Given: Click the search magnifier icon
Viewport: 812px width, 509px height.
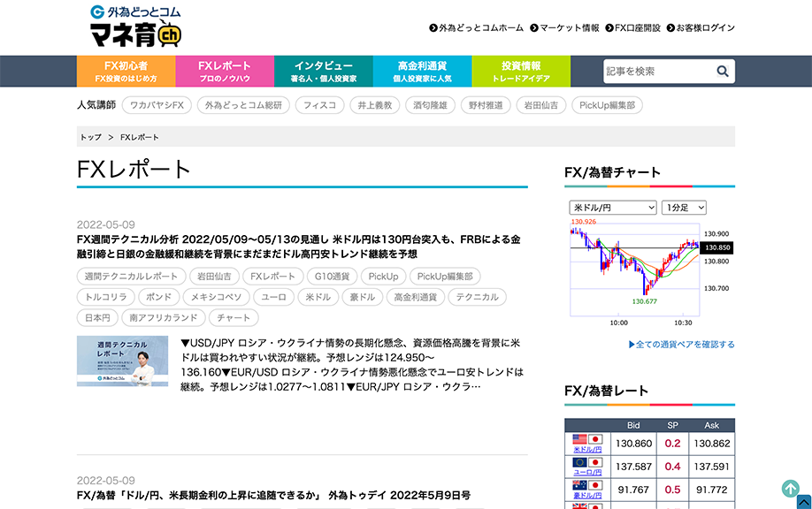Looking at the screenshot, I should 723,72.
